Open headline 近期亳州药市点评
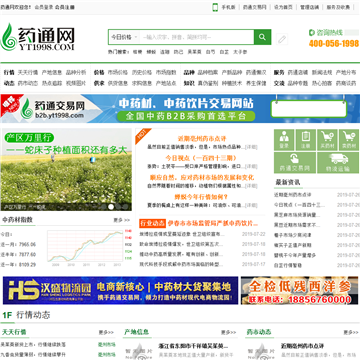The height and width of the screenshot is (360, 360). [x=202, y=139]
